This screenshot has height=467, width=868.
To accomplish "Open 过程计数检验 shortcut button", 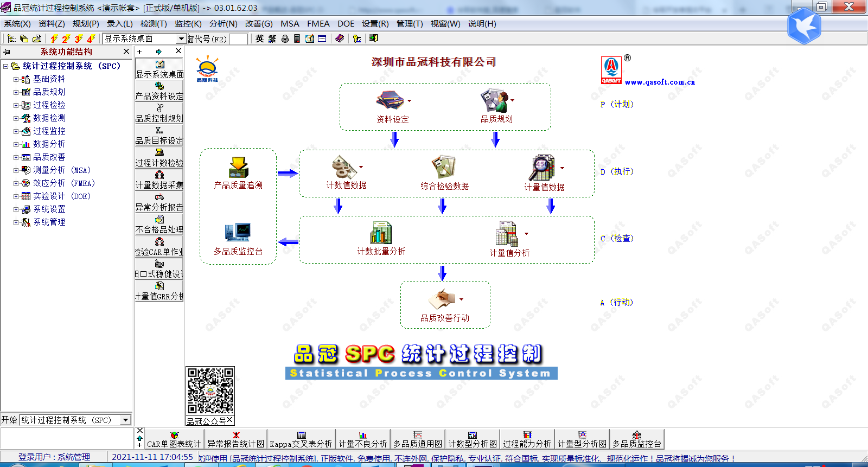I will pos(159,157).
